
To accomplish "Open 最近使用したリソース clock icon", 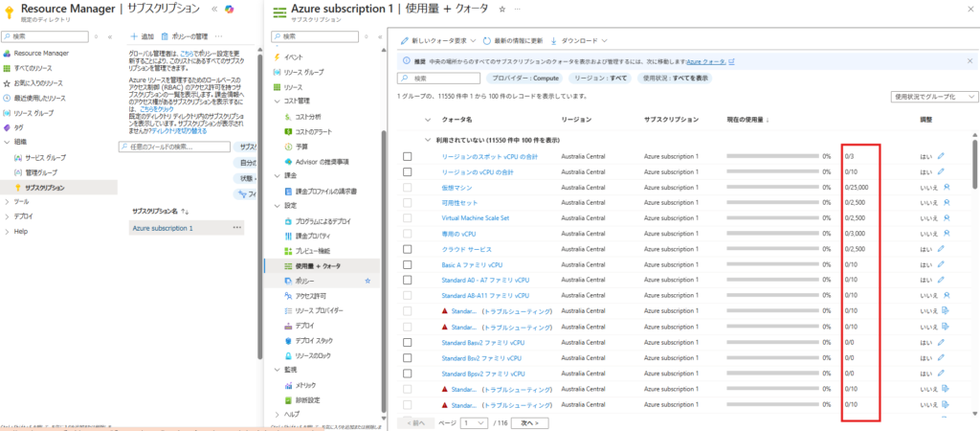I will click(x=7, y=99).
